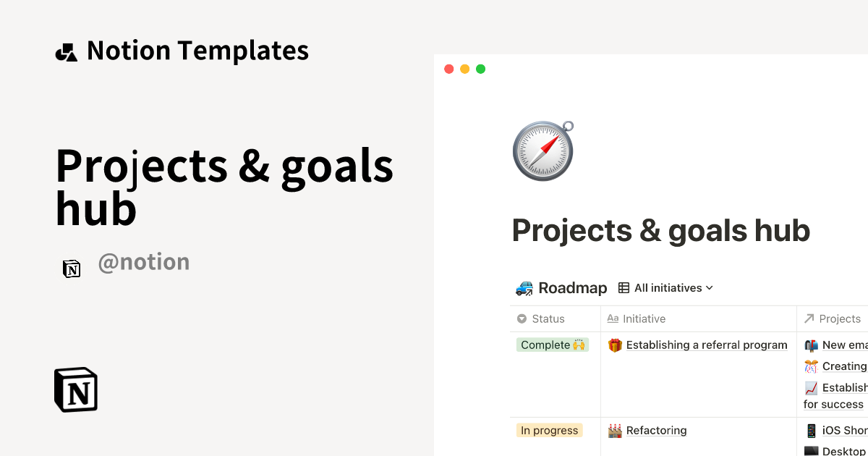
Task: Click the dice logo beside Notion Templates
Action: click(66, 50)
